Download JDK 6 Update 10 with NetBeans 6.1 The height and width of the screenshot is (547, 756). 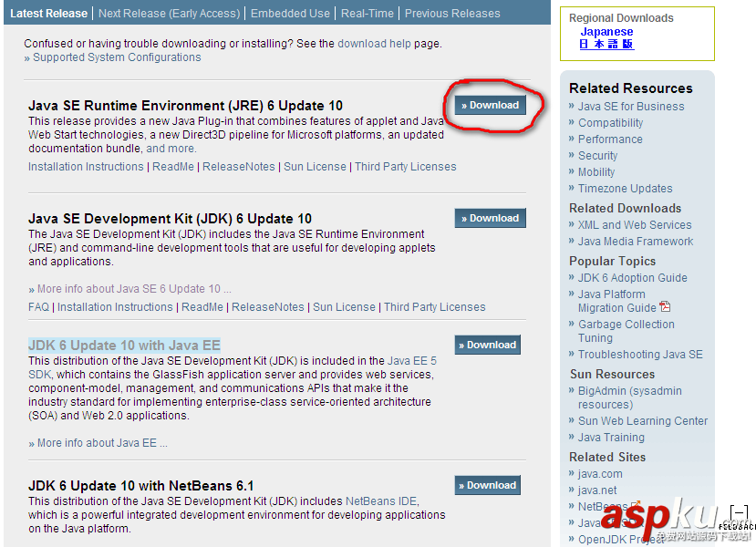(488, 485)
